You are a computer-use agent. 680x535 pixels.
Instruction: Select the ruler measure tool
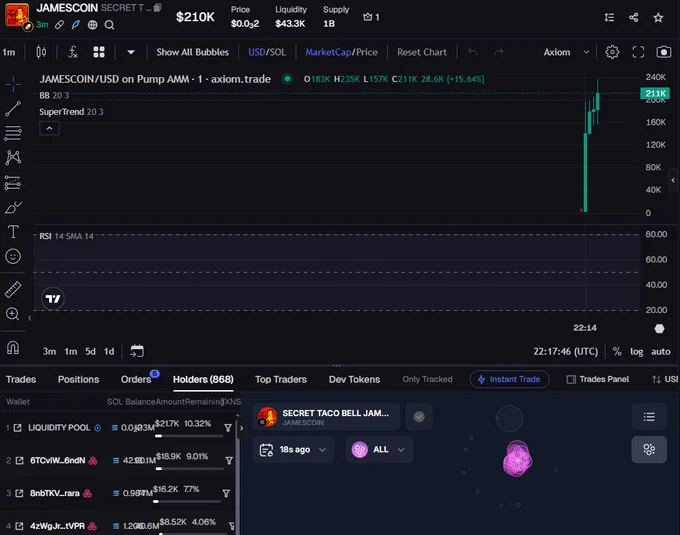13,289
